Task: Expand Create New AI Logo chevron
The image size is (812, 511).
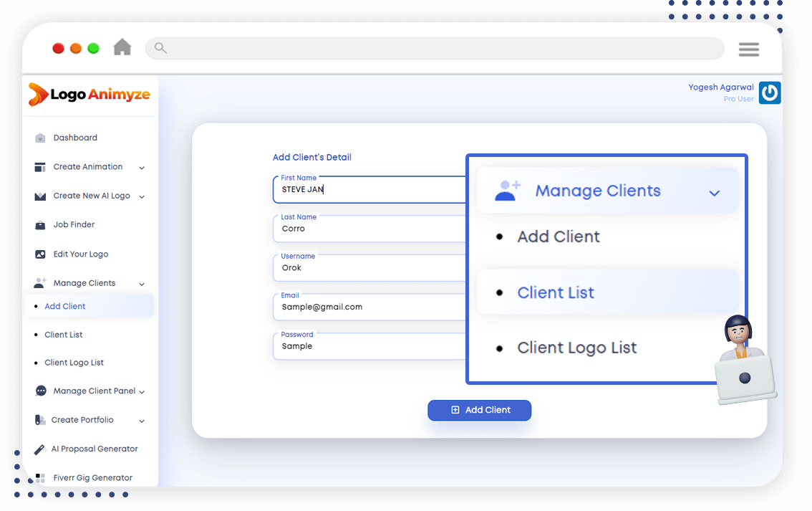Action: [142, 196]
